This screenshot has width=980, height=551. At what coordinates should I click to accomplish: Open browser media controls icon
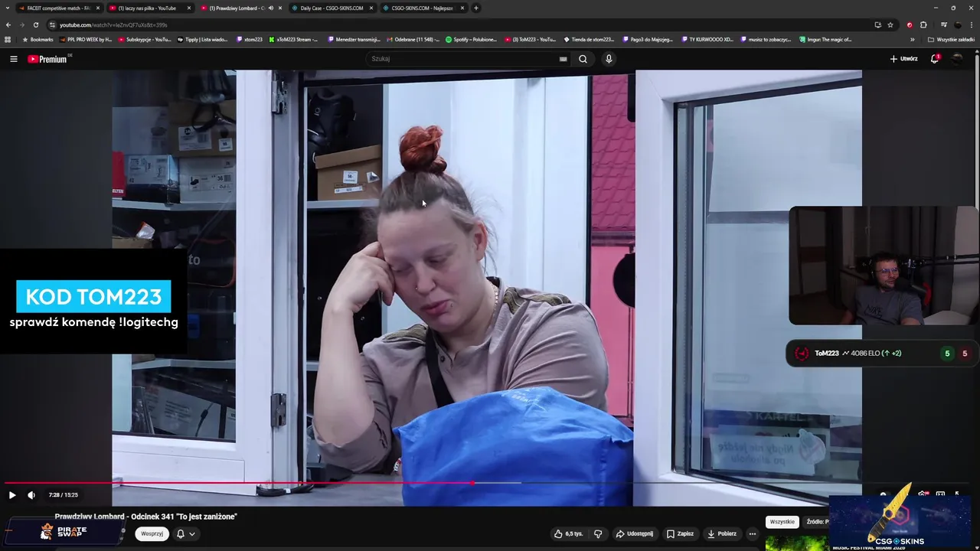point(944,24)
